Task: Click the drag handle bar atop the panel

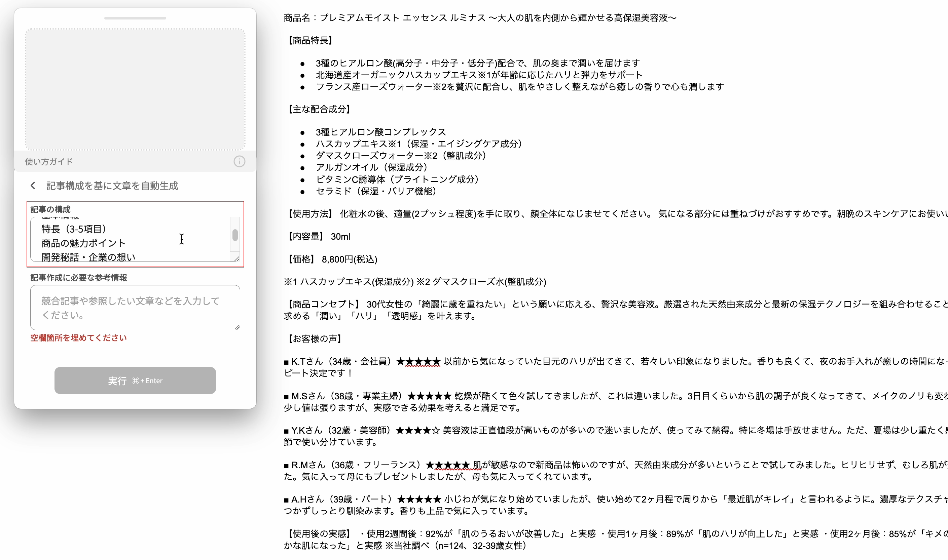Action: [135, 18]
